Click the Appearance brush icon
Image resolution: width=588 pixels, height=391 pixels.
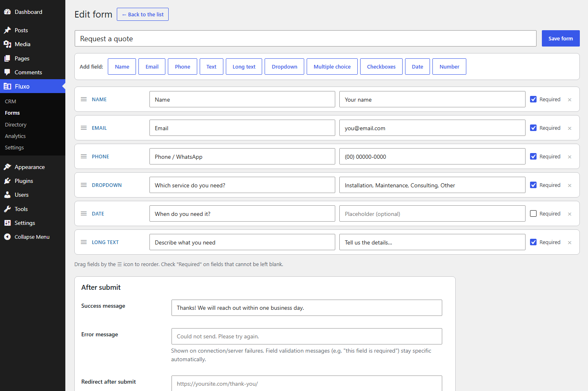click(x=7, y=167)
